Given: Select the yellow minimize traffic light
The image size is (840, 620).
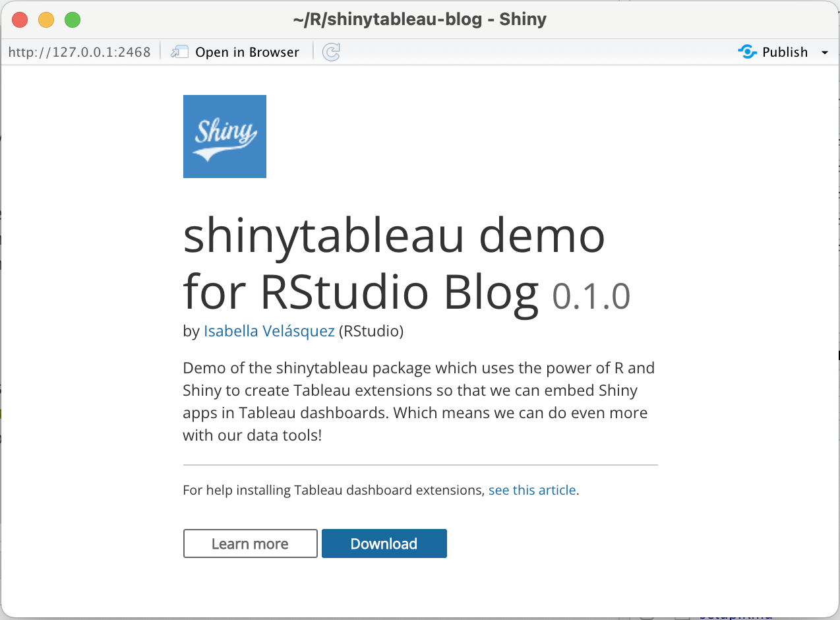Looking at the screenshot, I should tap(46, 20).
